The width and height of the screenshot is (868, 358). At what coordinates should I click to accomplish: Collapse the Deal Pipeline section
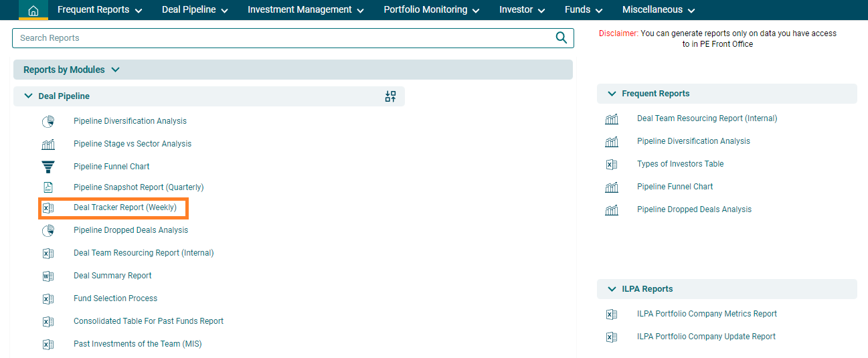click(x=28, y=96)
